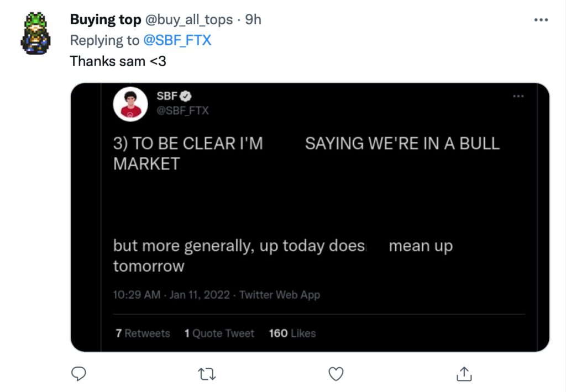The height and width of the screenshot is (392, 566).
Task: View the 160 Likes count
Action: pyautogui.click(x=292, y=333)
